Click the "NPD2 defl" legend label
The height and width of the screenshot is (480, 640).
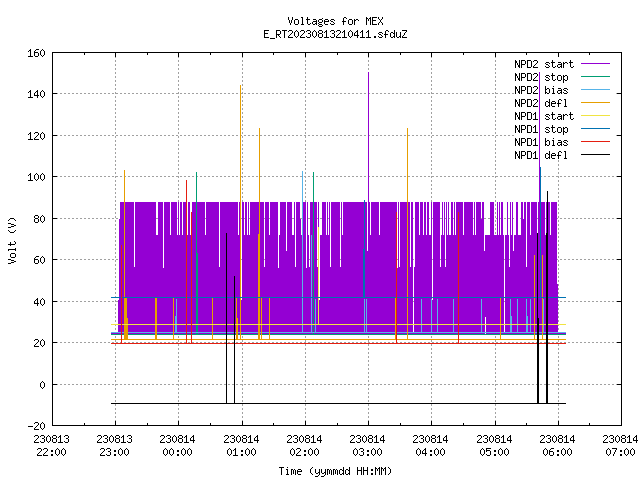(541, 103)
